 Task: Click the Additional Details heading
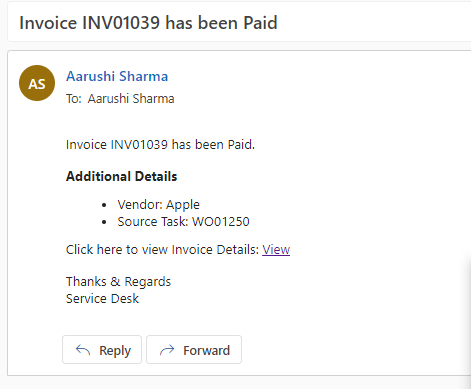[122, 176]
